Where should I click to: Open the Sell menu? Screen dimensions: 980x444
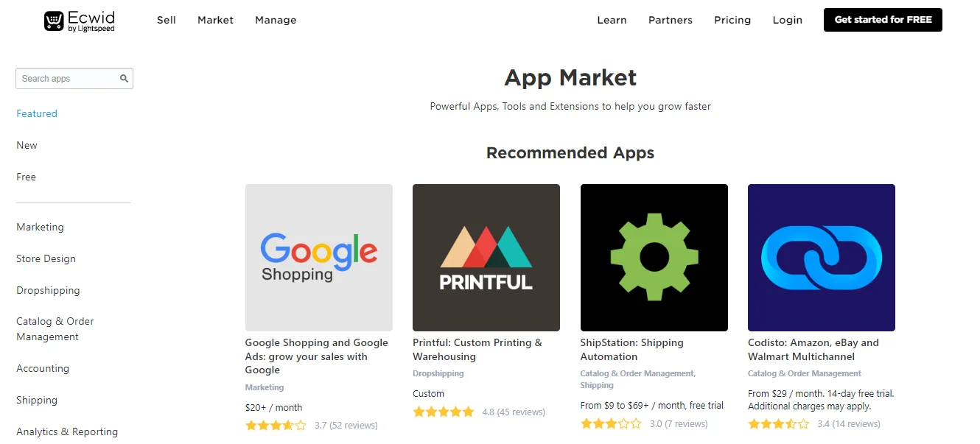coord(167,20)
